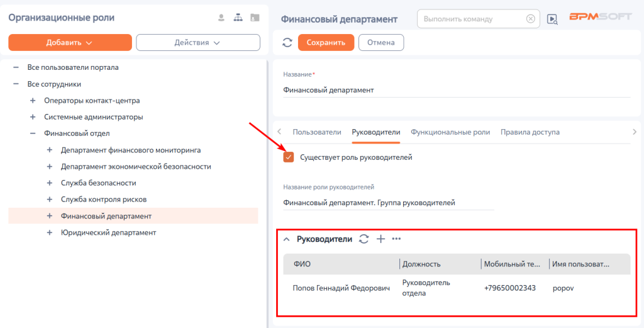This screenshot has height=328, width=644.
Task: Edit the Название field value
Action: [457, 89]
